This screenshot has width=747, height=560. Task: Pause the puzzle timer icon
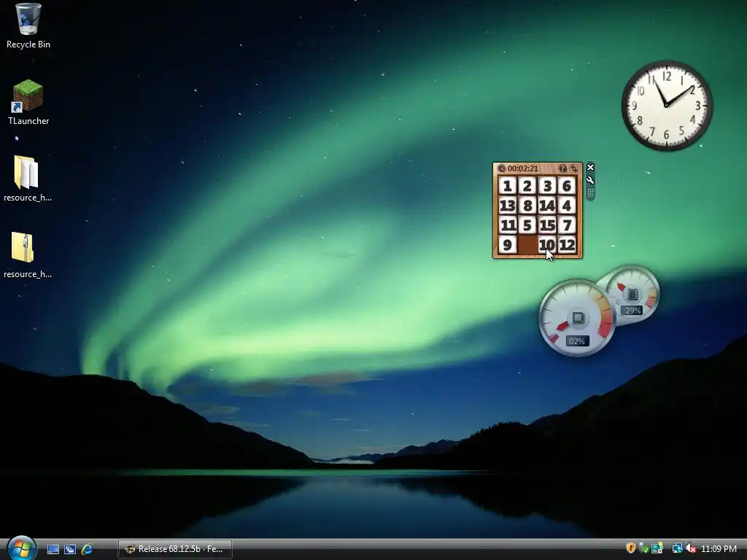point(501,168)
